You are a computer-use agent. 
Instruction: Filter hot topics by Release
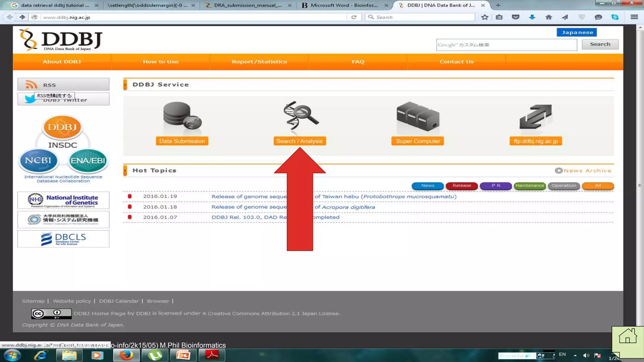462,186
